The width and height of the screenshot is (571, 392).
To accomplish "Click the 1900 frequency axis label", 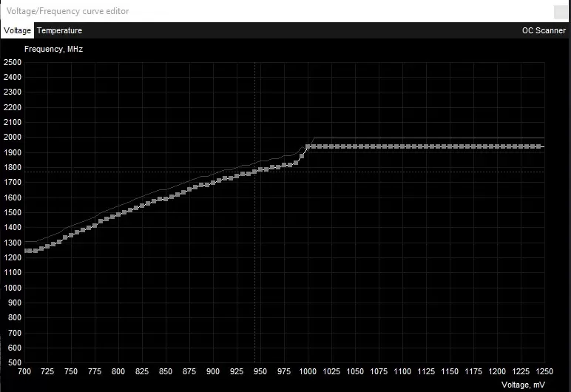I will point(13,152).
